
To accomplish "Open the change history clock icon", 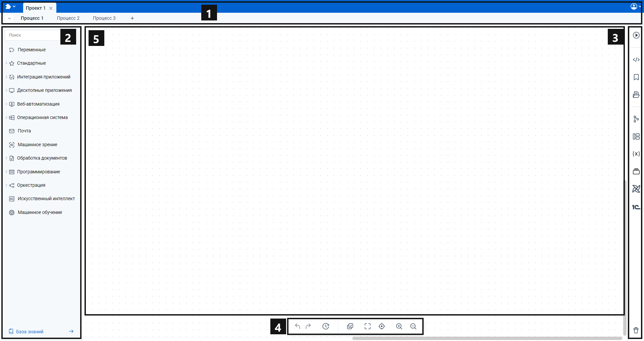I will tap(326, 326).
